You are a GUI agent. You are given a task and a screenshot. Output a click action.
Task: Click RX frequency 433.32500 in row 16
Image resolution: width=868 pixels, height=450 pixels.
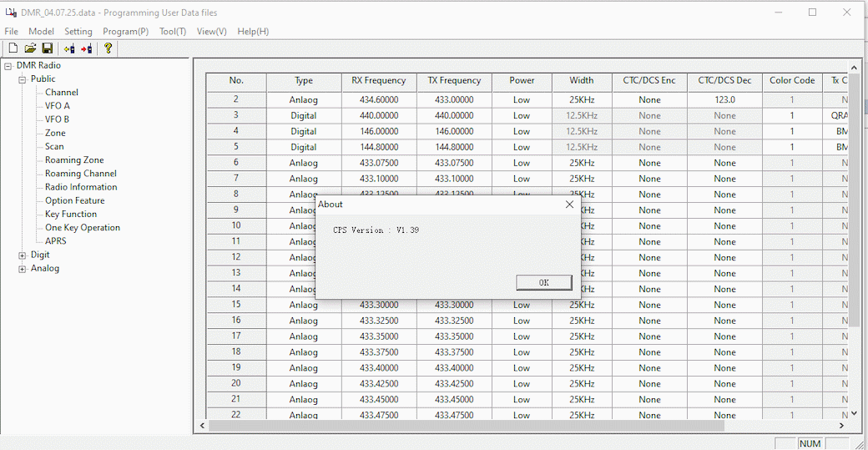pos(379,321)
